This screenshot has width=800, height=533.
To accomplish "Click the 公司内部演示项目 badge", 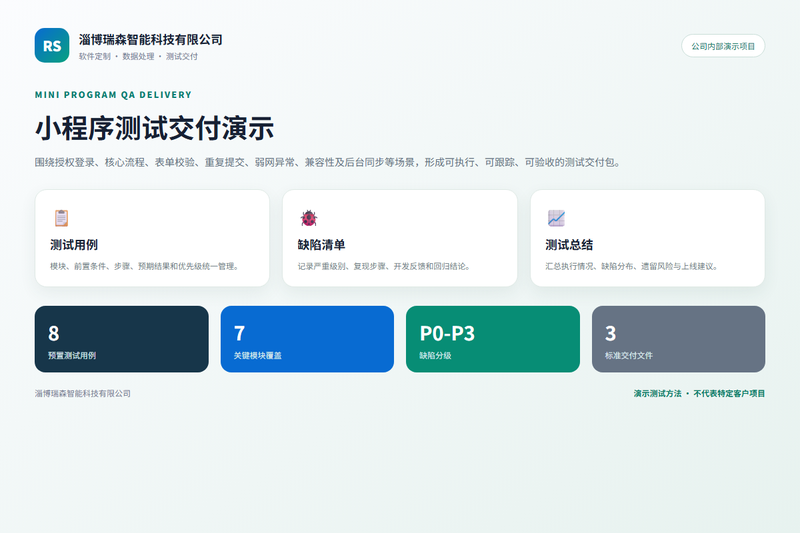I will point(723,46).
